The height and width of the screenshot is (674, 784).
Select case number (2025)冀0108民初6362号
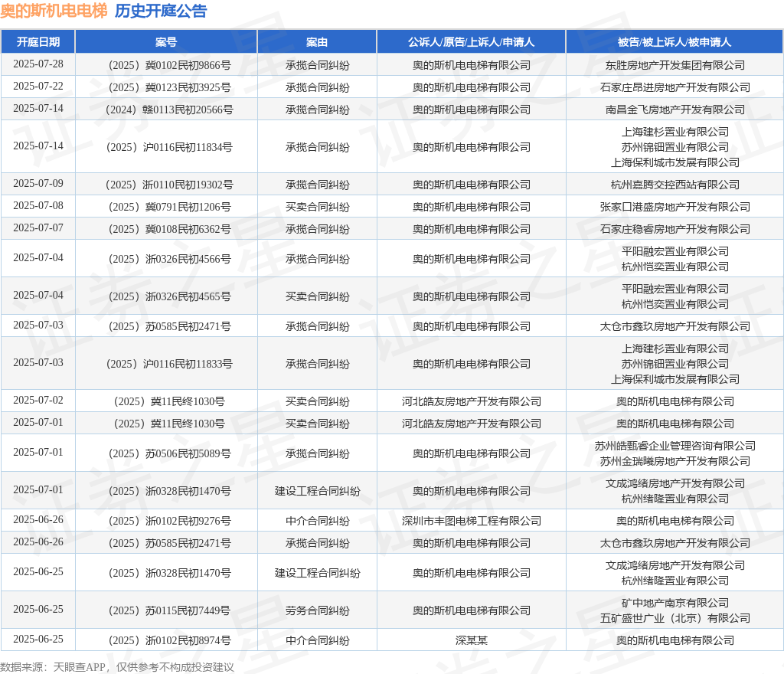(169, 229)
